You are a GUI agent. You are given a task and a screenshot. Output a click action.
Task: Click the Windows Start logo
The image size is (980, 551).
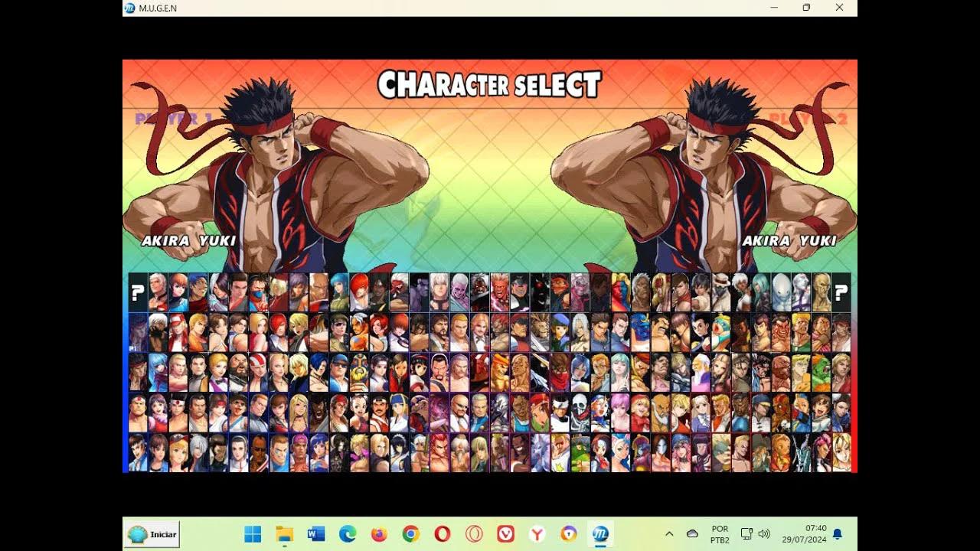click(254, 534)
